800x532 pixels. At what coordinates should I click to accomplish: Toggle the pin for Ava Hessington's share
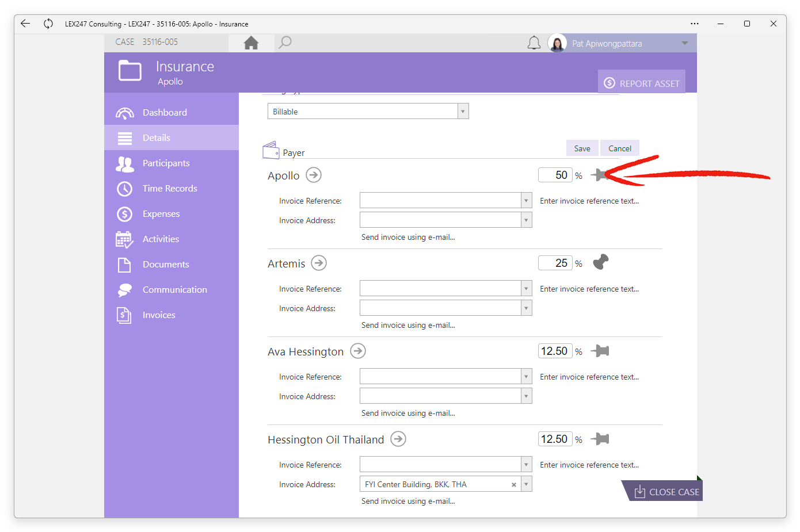(600, 351)
